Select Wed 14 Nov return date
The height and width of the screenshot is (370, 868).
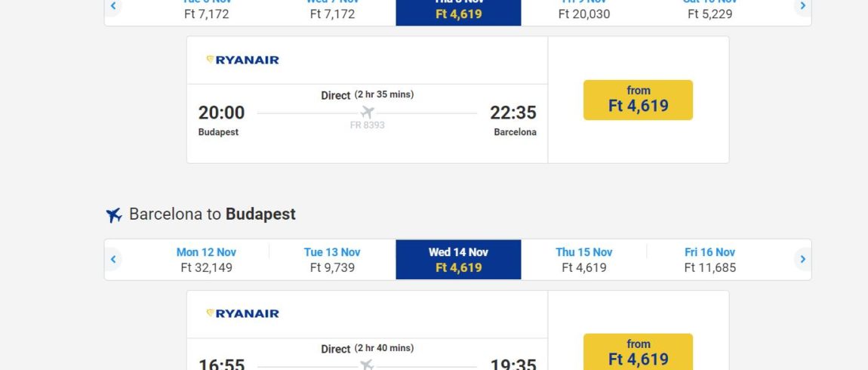(x=458, y=260)
